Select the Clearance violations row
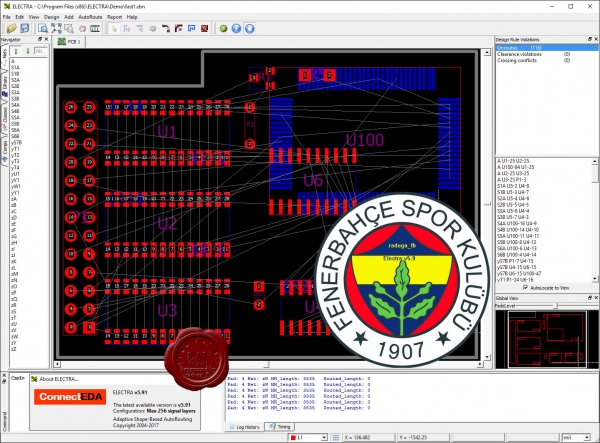Viewport: 600px width, 443px height. (547, 54)
